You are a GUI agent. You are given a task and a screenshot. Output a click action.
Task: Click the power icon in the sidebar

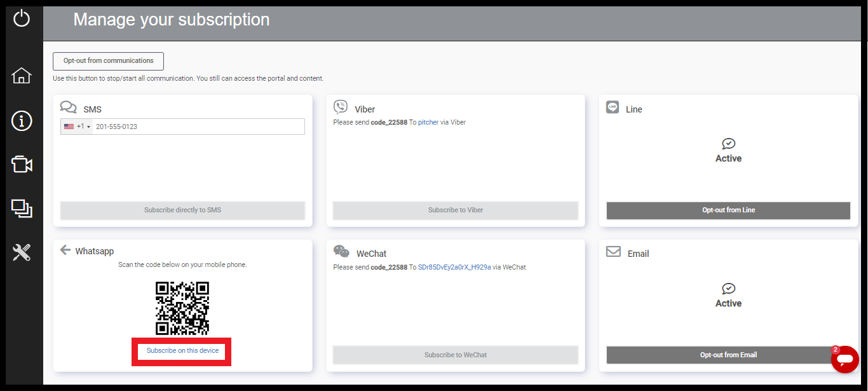(x=22, y=18)
